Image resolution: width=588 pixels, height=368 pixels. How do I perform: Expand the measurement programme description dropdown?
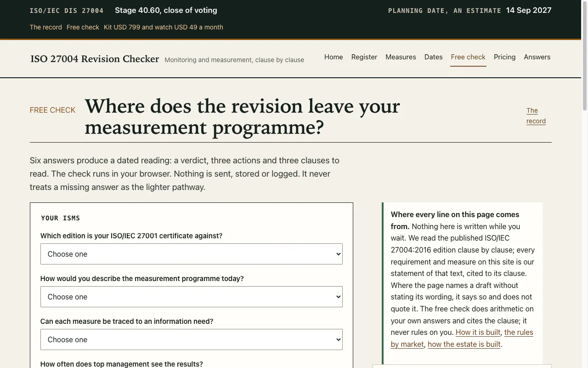click(x=191, y=297)
